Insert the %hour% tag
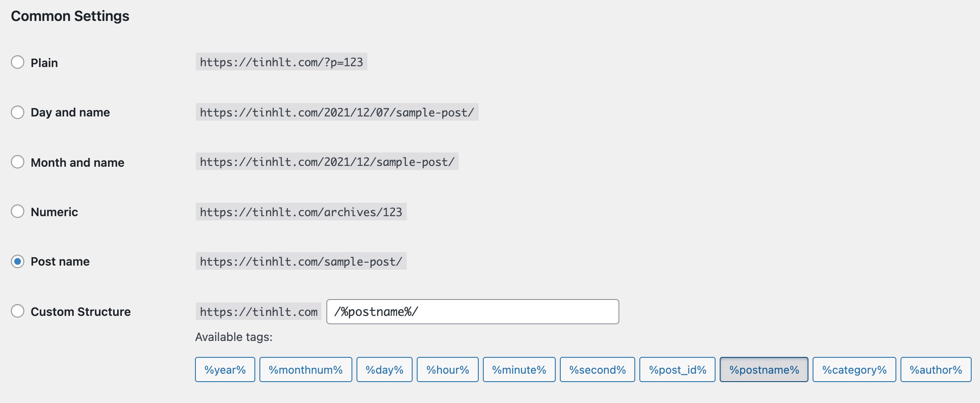The width and height of the screenshot is (980, 403). click(448, 369)
